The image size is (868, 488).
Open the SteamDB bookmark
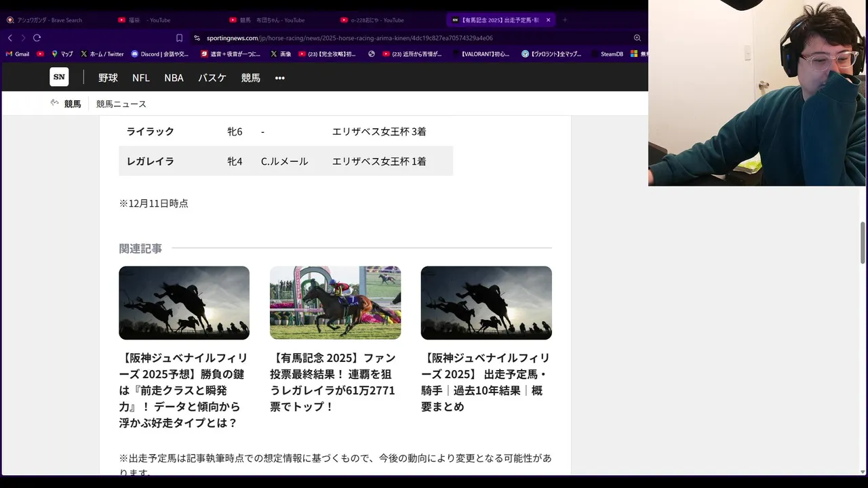pos(607,54)
